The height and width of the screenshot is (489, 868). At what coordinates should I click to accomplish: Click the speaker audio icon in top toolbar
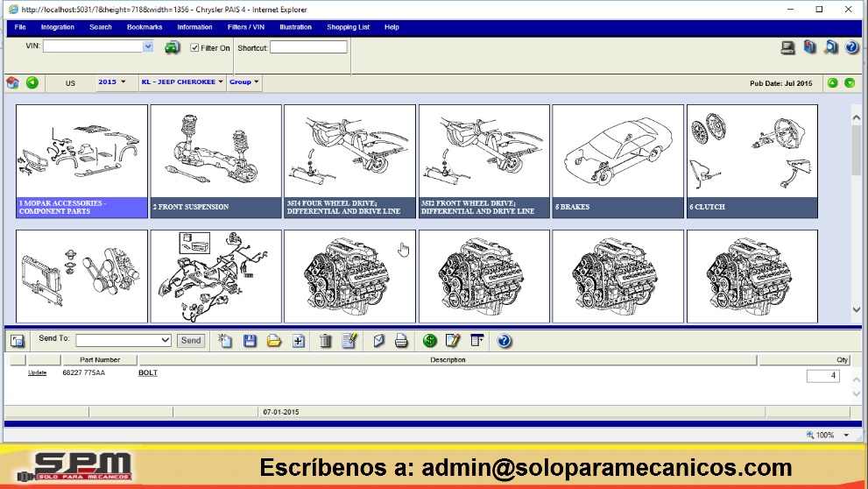click(831, 47)
